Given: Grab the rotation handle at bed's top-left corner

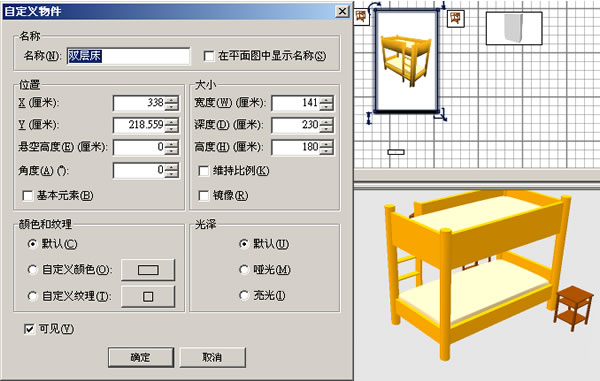Looking at the screenshot, I should [x=374, y=6].
